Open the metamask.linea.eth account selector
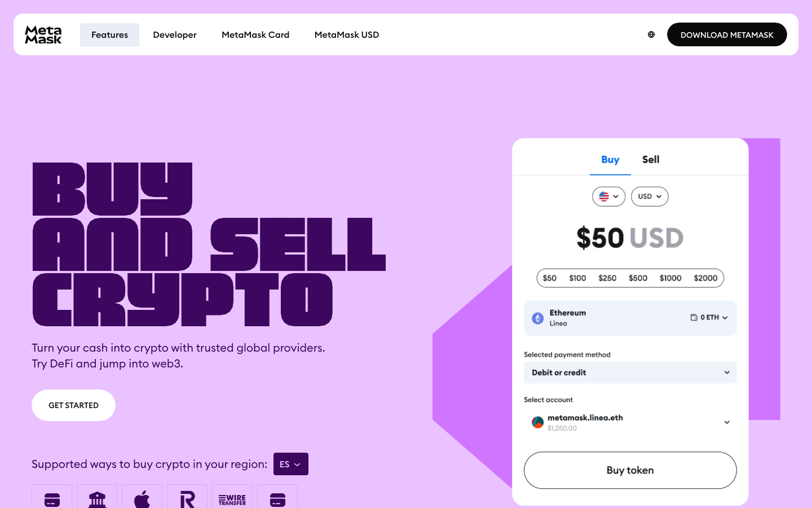Screen dimensions: 812x508 pos(630,422)
